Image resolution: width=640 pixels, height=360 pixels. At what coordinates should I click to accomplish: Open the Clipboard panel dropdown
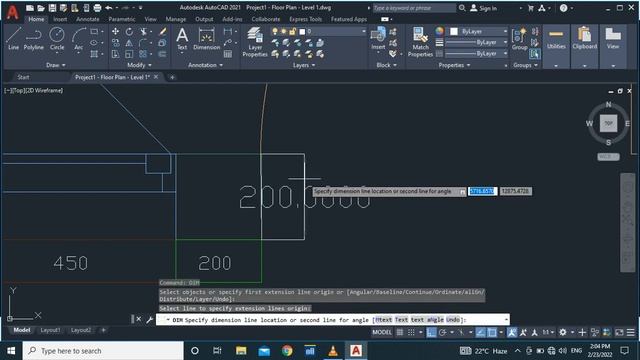point(584,66)
